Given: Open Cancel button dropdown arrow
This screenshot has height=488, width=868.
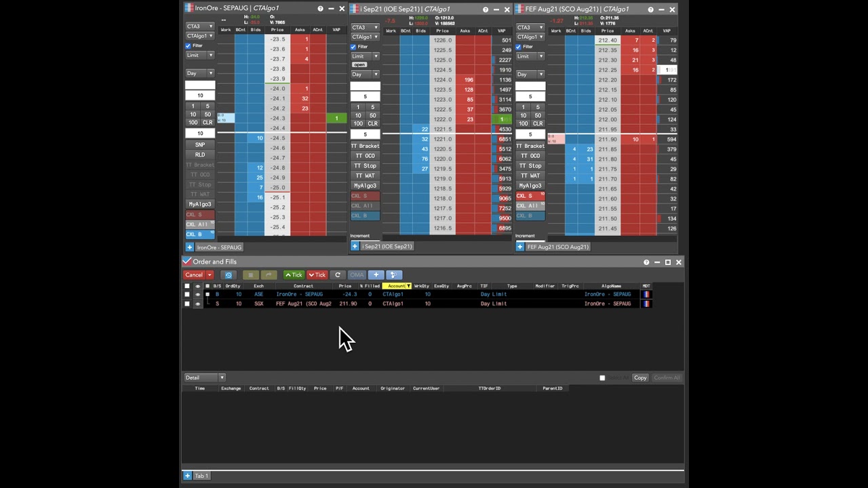Looking at the screenshot, I should click(210, 275).
